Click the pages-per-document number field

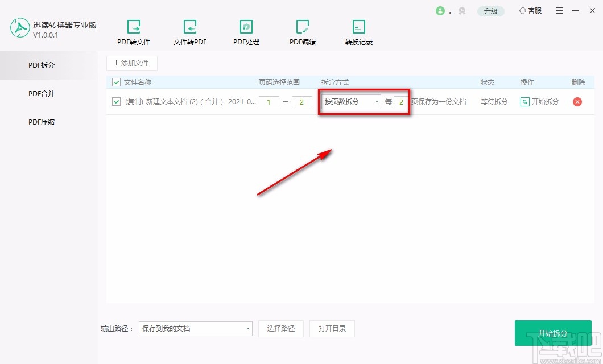[x=401, y=102]
